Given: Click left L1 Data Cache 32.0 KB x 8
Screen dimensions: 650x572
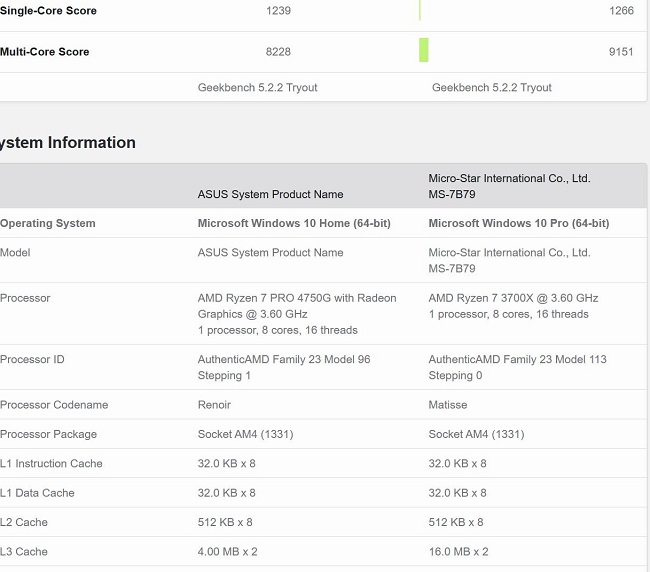Looking at the screenshot, I should click(x=226, y=493).
